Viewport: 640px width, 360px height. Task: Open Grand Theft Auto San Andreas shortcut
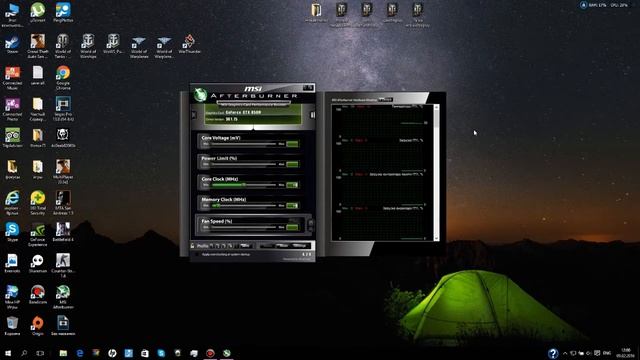point(38,46)
